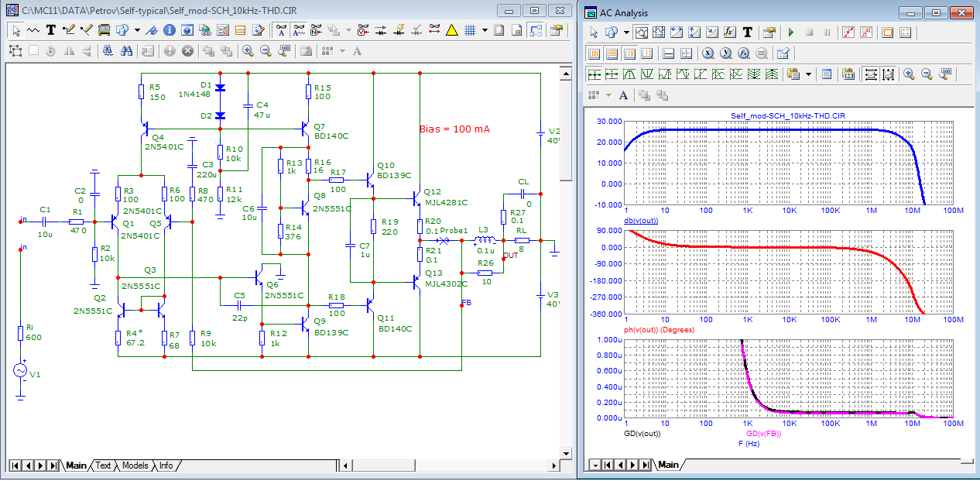Screen dimensions: 980x481
Task: Zoom out in the AC Analysis window
Action: coord(927,74)
